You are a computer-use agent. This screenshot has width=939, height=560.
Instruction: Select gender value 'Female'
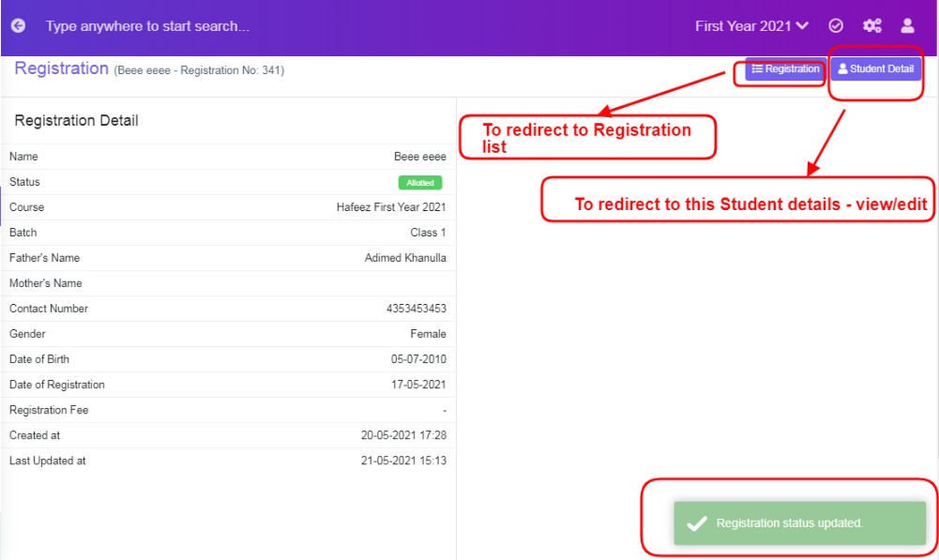click(x=428, y=334)
